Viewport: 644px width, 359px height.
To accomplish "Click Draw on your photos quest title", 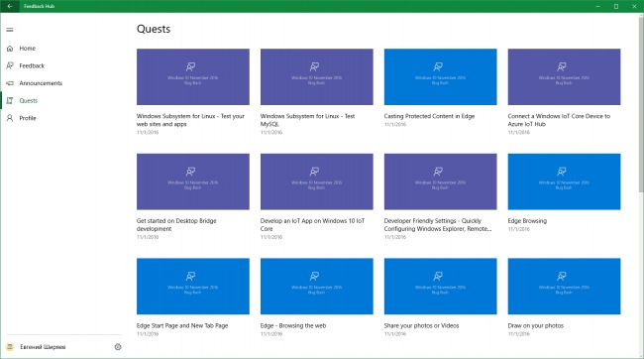I will [536, 325].
